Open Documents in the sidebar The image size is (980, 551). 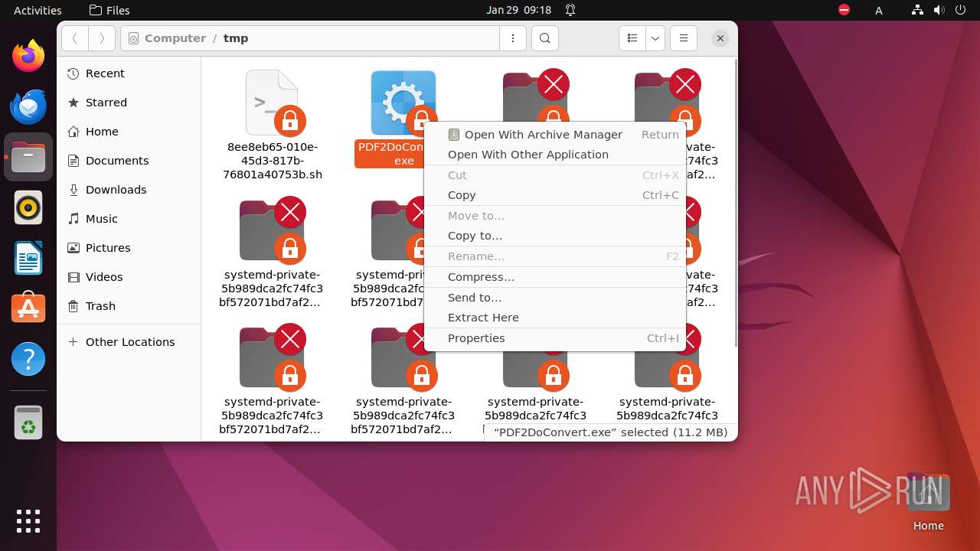coord(129,161)
